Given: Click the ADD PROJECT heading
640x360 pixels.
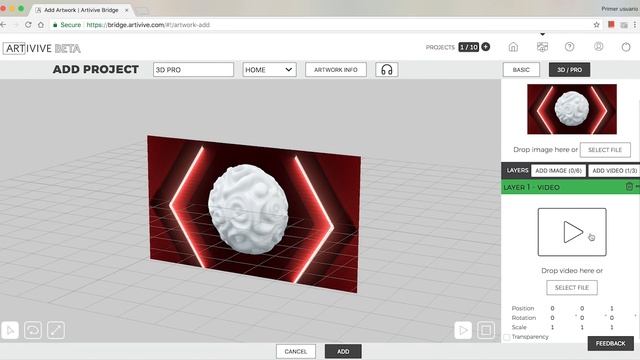Looking at the screenshot, I should 96,69.
